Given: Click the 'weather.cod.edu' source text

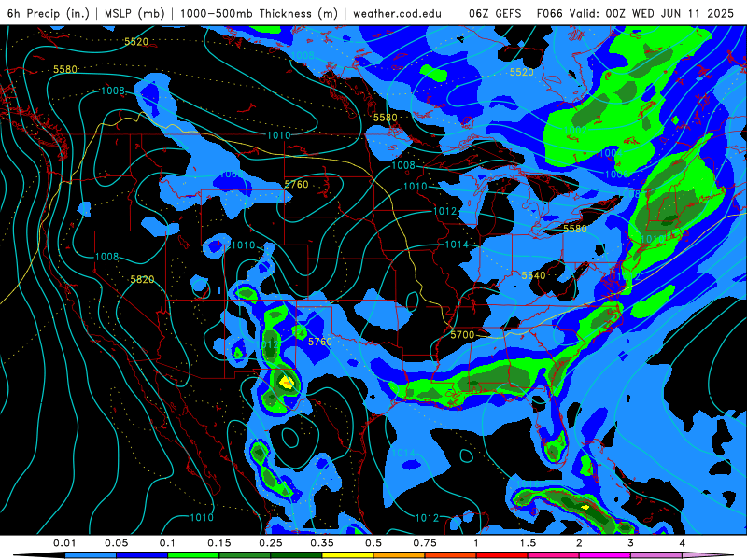Looking at the screenshot, I should point(397,13).
